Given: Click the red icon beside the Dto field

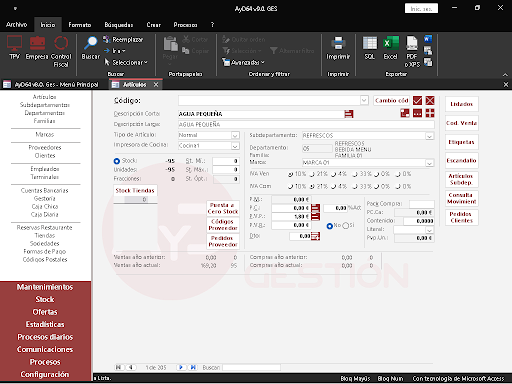Looking at the screenshot, I should 315,236.
